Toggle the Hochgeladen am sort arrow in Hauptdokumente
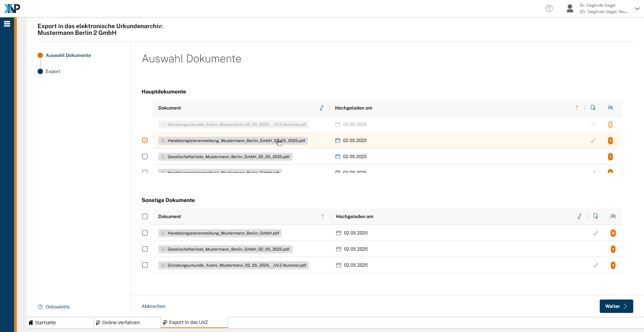The image size is (644, 332). tap(577, 108)
